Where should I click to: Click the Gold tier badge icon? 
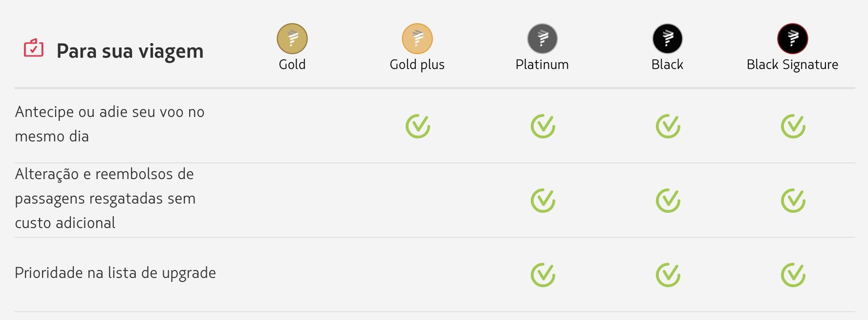click(x=292, y=39)
